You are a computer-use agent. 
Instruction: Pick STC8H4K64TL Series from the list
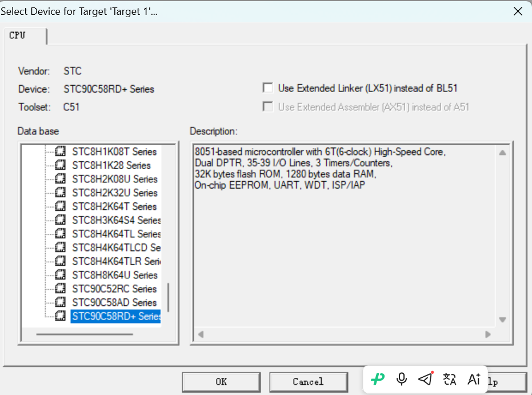116,234
